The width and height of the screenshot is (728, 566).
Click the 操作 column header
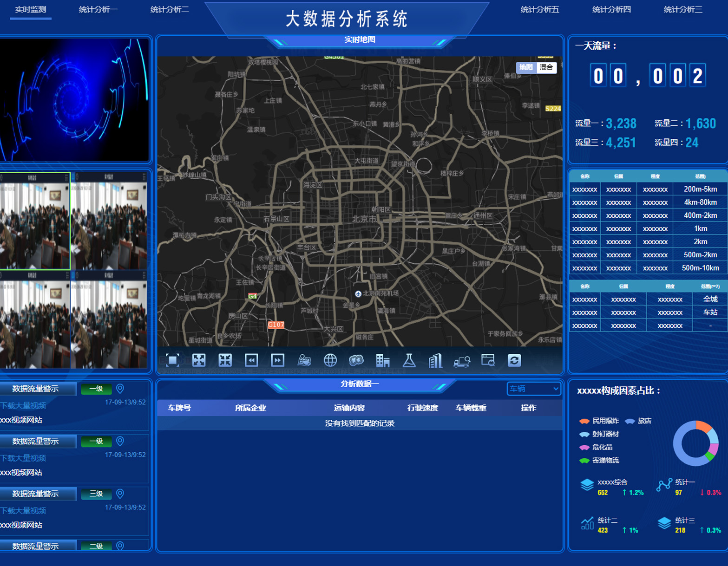pos(529,408)
